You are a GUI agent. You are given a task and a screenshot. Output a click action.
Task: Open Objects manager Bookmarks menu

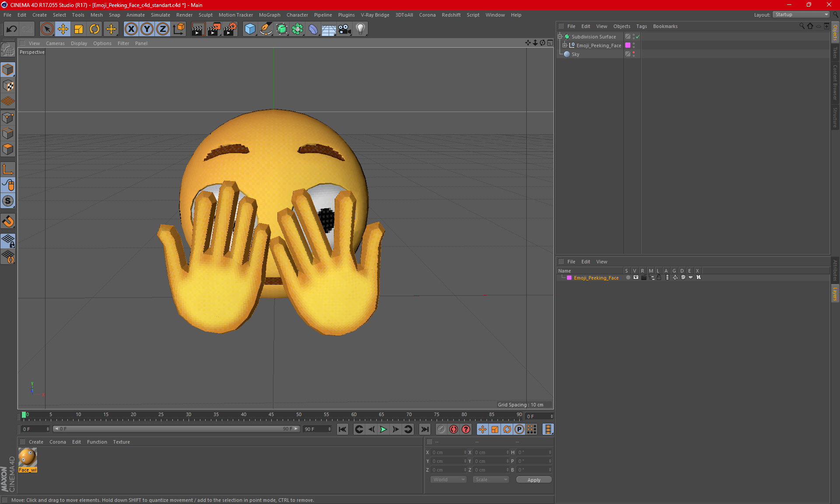pos(665,26)
